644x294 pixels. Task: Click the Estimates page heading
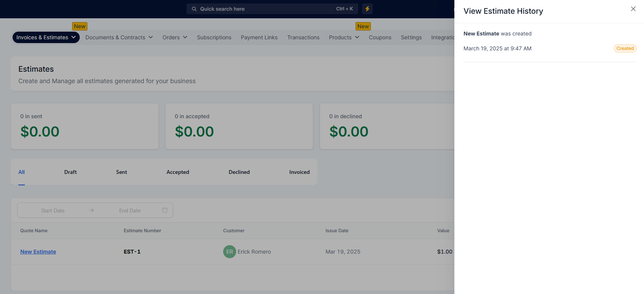[x=36, y=69]
